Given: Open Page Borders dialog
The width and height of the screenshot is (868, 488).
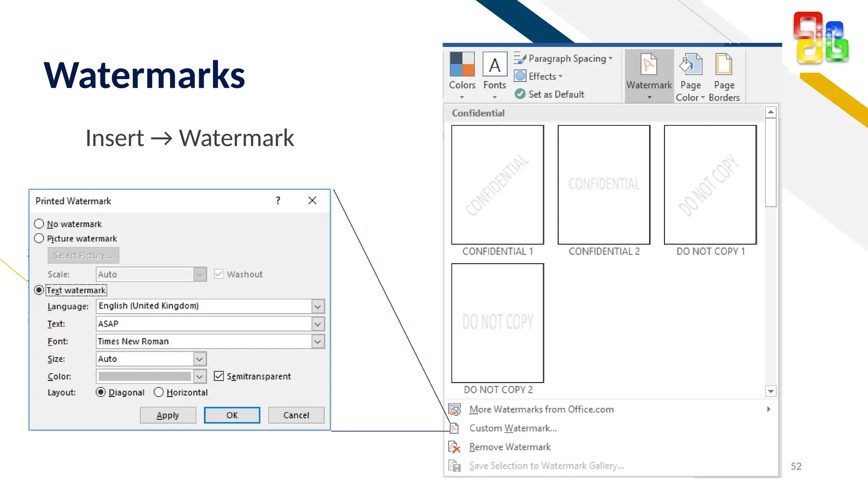Looking at the screenshot, I should coord(724,77).
